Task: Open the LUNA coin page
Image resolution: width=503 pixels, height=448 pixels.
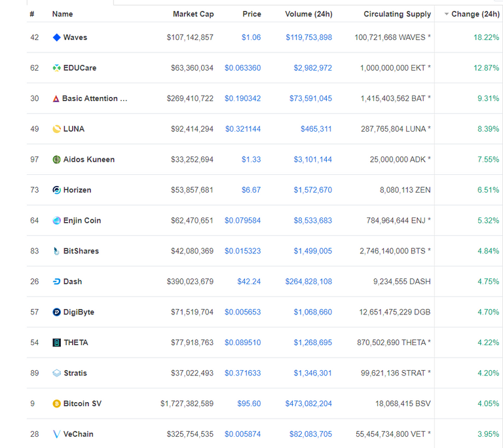Action: pyautogui.click(x=74, y=129)
